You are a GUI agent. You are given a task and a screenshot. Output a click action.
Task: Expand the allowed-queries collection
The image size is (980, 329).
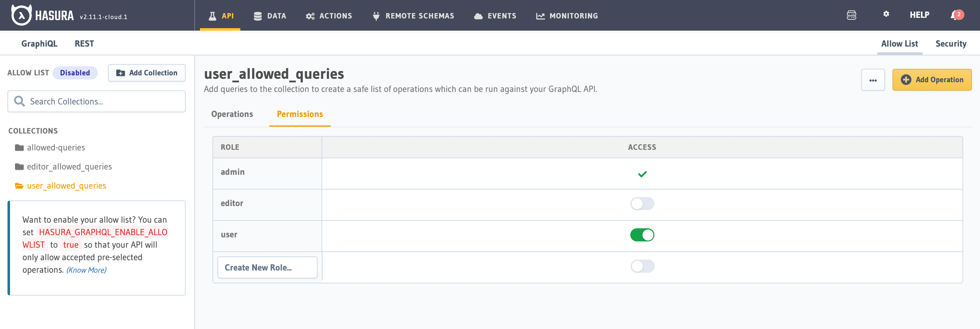(x=56, y=147)
